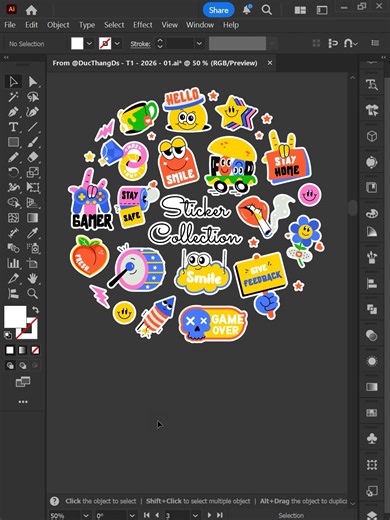Open the Select menu

[x=114, y=25]
